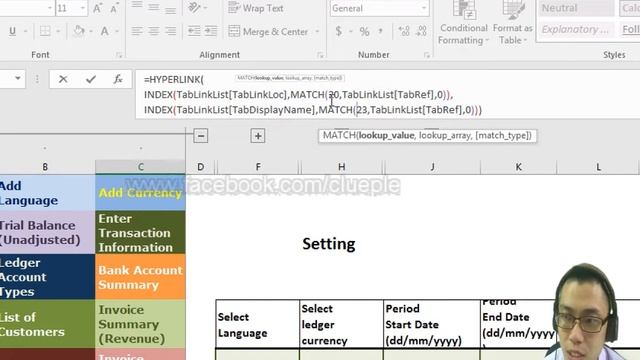Open font color dropdown arrow
The height and width of the screenshot is (360, 640).
117,31
